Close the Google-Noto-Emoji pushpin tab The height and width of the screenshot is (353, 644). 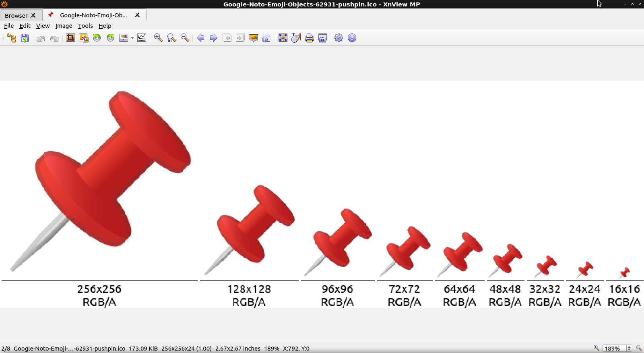[x=137, y=15]
